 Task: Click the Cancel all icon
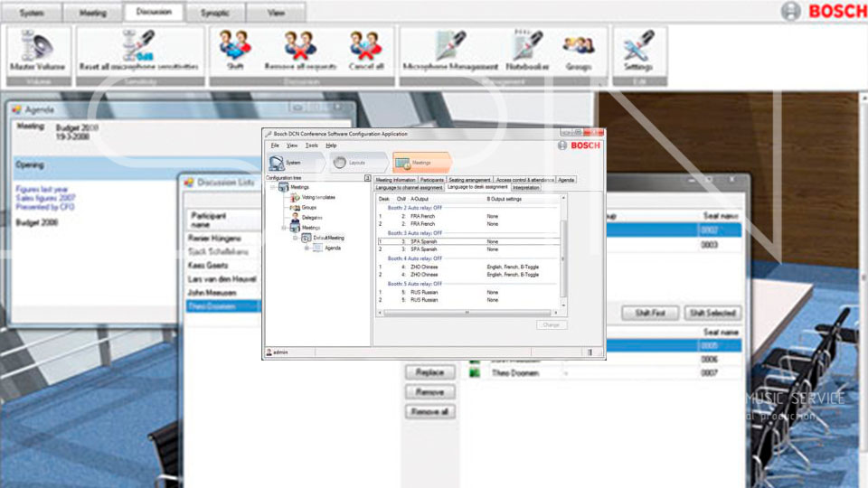click(x=366, y=51)
